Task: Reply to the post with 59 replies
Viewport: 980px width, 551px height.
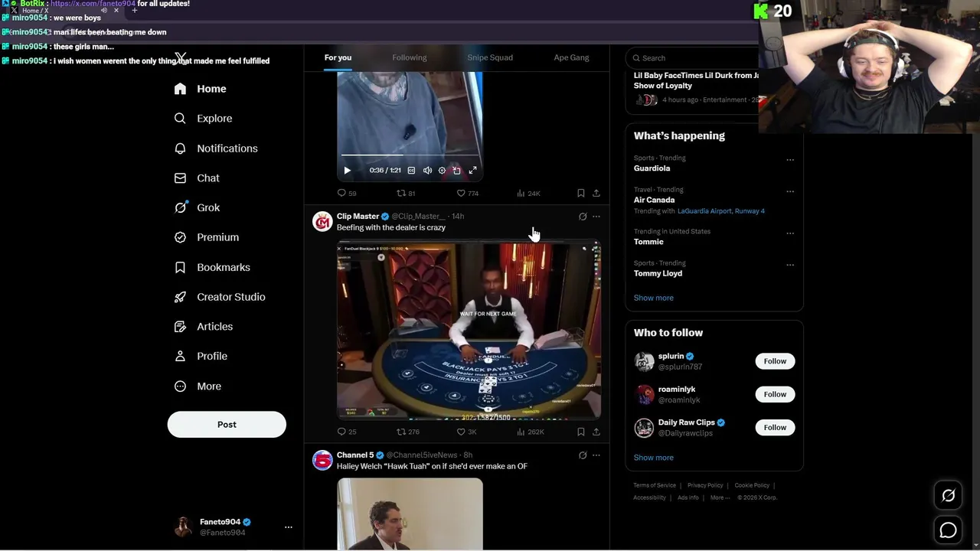Action: tap(347, 194)
